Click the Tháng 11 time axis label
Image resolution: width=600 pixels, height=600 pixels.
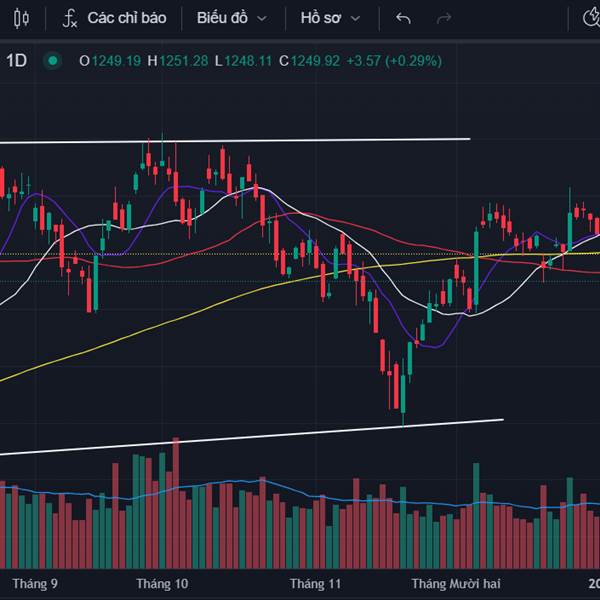click(x=315, y=584)
